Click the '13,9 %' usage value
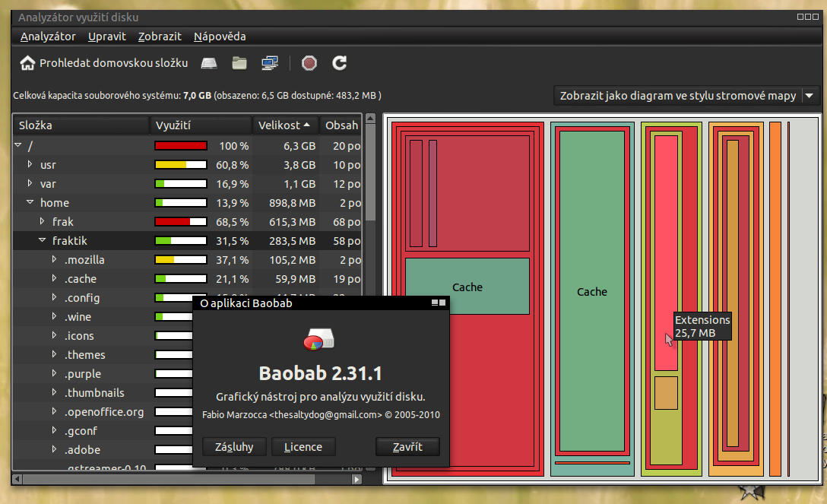This screenshot has height=504, width=827. click(232, 202)
